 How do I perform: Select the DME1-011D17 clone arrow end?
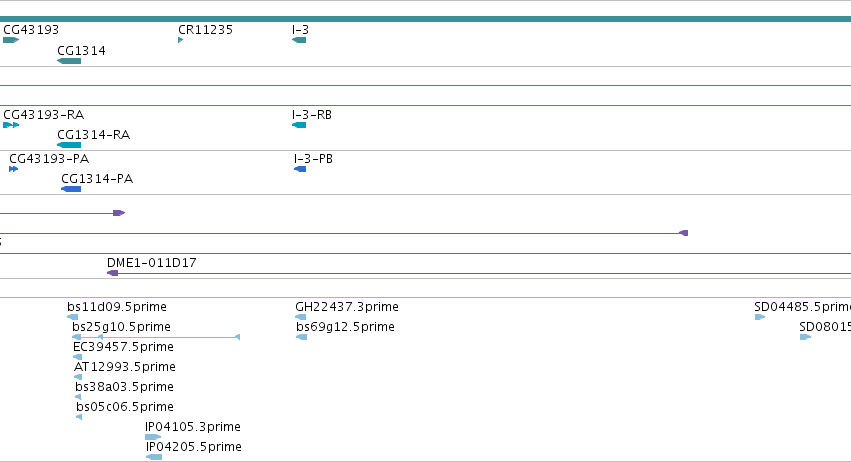pos(112,273)
